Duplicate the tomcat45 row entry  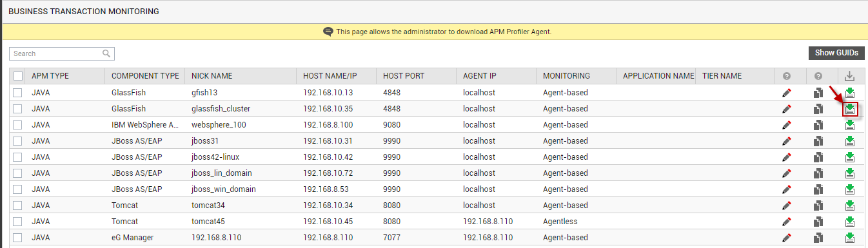click(x=818, y=222)
